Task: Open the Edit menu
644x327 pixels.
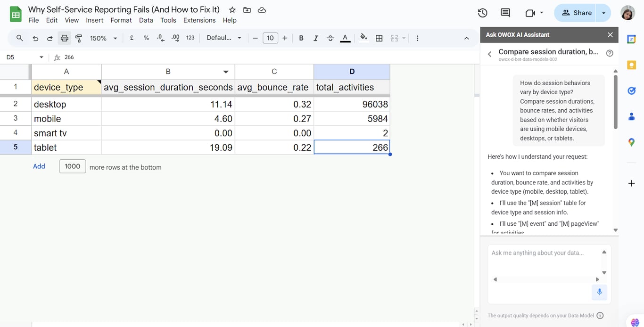Action: [52, 20]
